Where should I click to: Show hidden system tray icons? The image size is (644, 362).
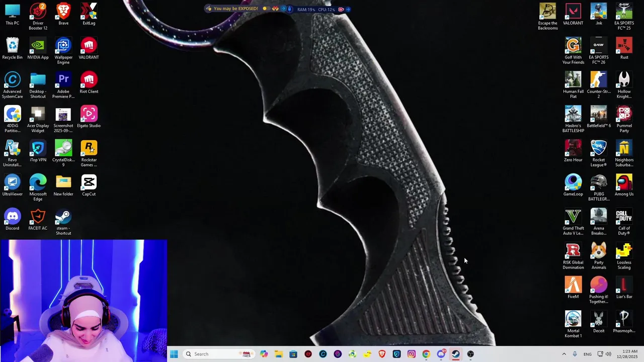coord(564,354)
